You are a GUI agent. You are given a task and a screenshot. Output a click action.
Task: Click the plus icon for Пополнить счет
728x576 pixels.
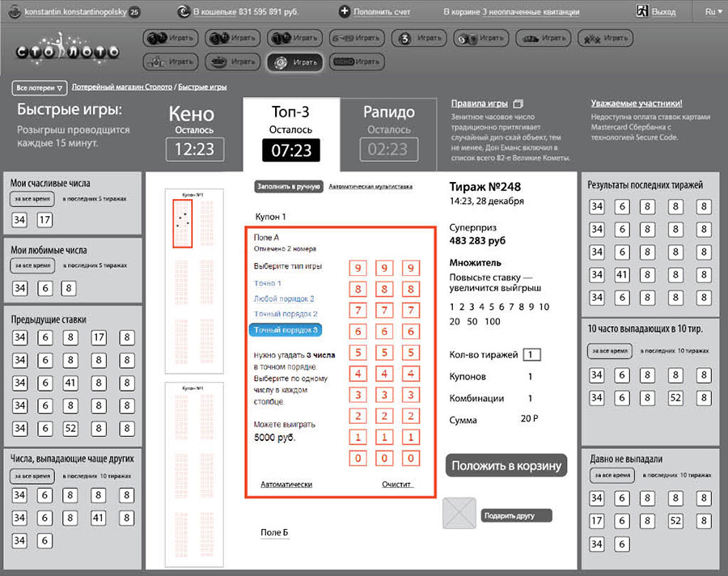tap(345, 11)
